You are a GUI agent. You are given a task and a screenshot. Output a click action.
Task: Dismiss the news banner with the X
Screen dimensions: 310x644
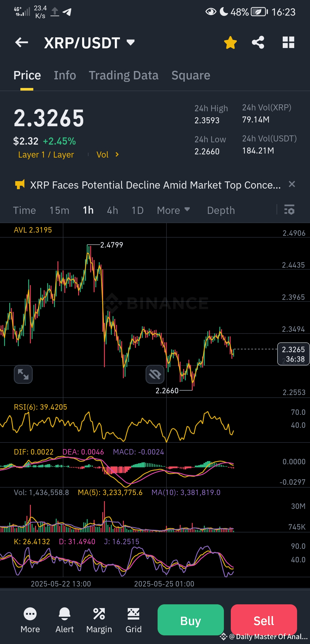tap(292, 184)
